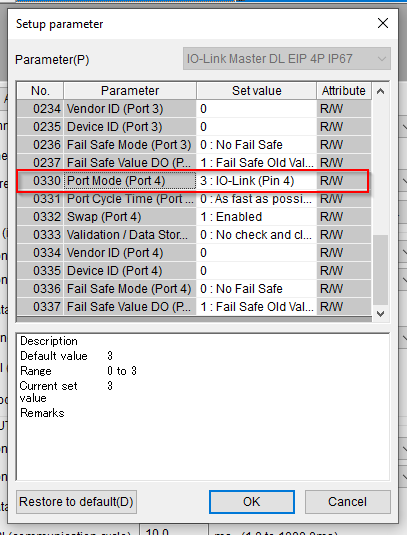Select parameter No. 0337 Fail Safe Value DO
This screenshot has height=535, width=407.
pos(130,307)
